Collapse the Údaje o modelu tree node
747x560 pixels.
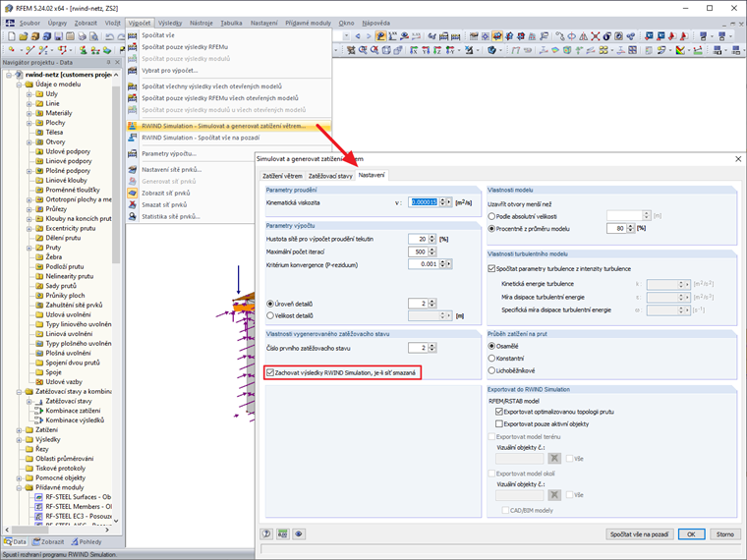pos(19,84)
